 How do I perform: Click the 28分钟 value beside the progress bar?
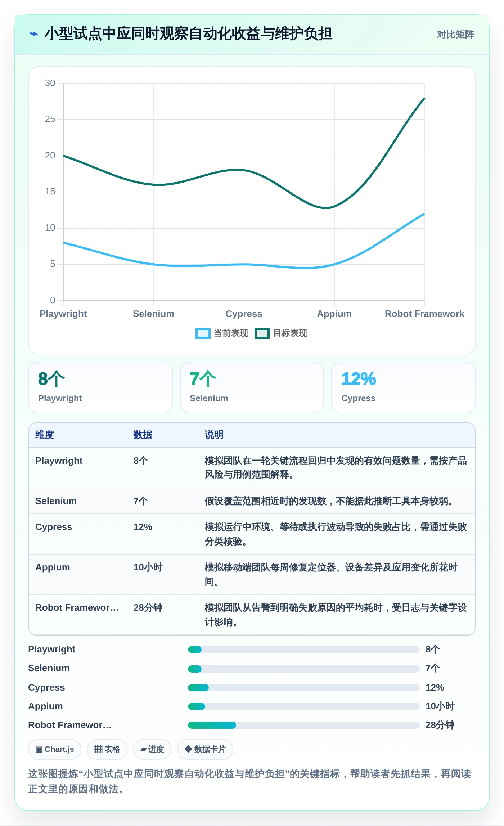tap(440, 725)
